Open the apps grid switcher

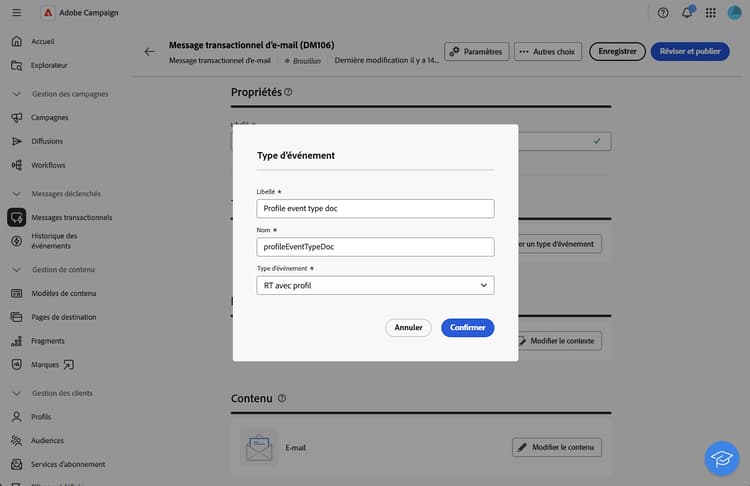point(710,13)
